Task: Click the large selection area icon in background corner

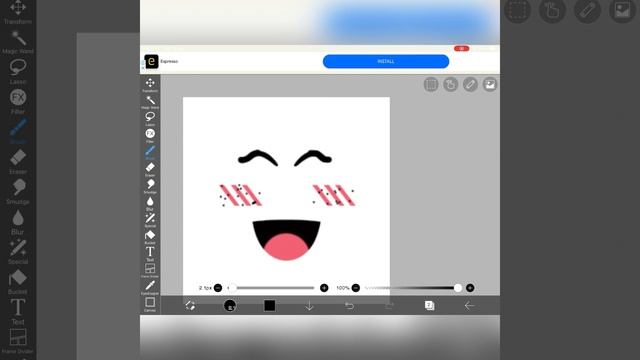Action: click(x=518, y=10)
